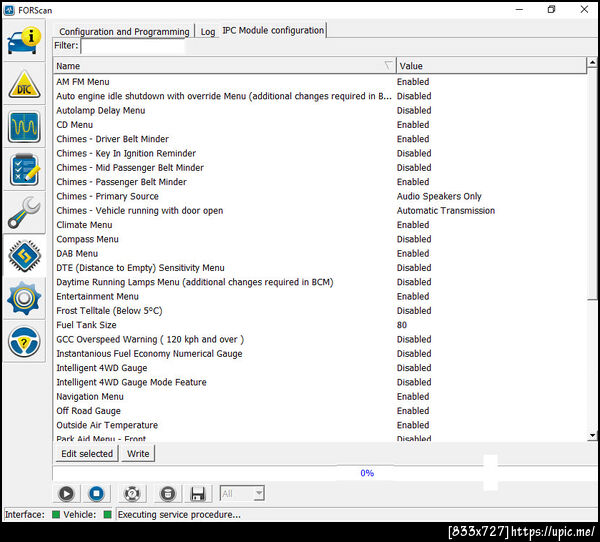Focus the Filter input field

point(133,46)
